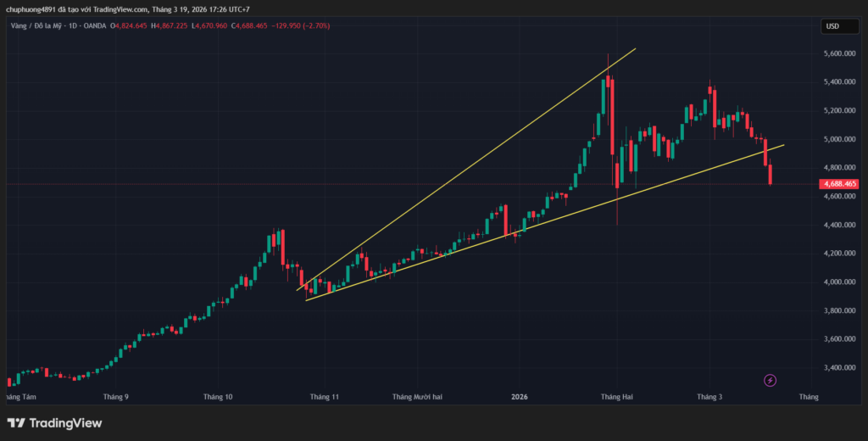The height and width of the screenshot is (441, 868).
Task: Click the −129.950 (−2.70%) change value
Action: pos(303,26)
